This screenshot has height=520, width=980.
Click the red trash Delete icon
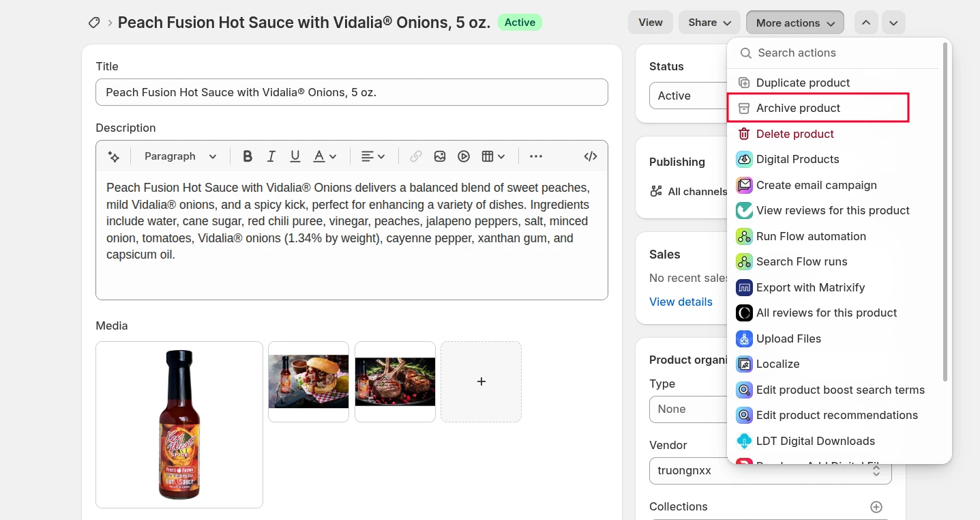[744, 134]
